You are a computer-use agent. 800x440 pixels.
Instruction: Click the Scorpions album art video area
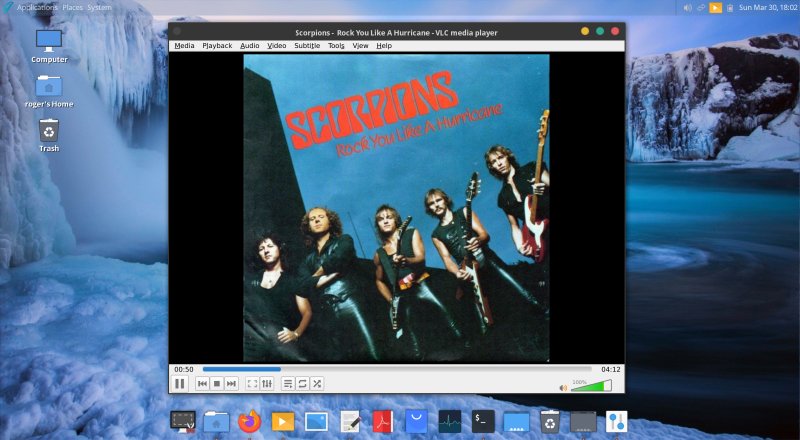[396, 208]
